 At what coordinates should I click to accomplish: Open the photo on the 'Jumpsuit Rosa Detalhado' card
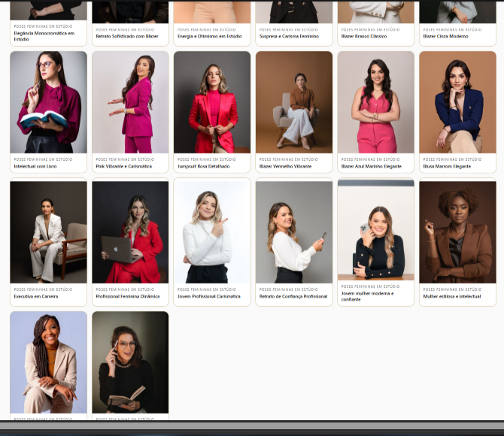click(x=212, y=102)
